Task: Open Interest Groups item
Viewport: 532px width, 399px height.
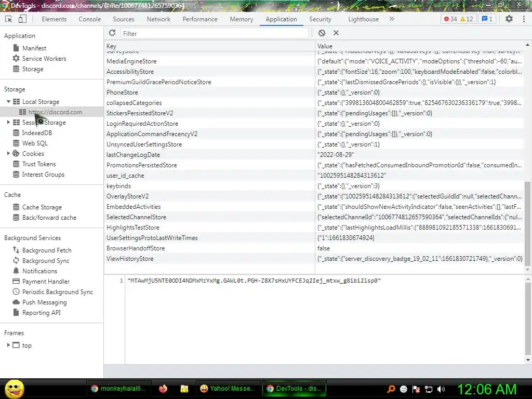Action: pos(43,175)
